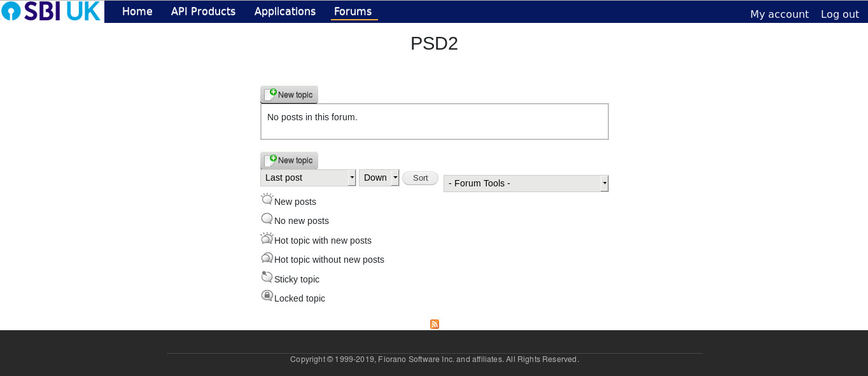Open the Last post sort field dropdown
The width and height of the screenshot is (868, 376).
pos(308,178)
